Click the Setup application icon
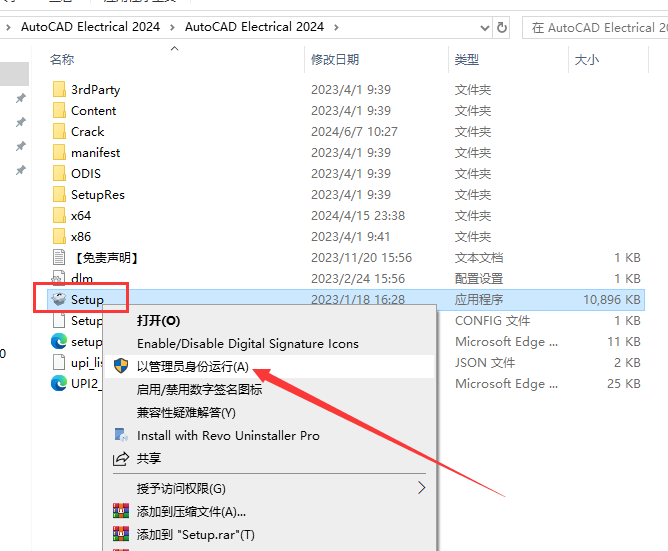The height and width of the screenshot is (551, 668). (x=58, y=299)
